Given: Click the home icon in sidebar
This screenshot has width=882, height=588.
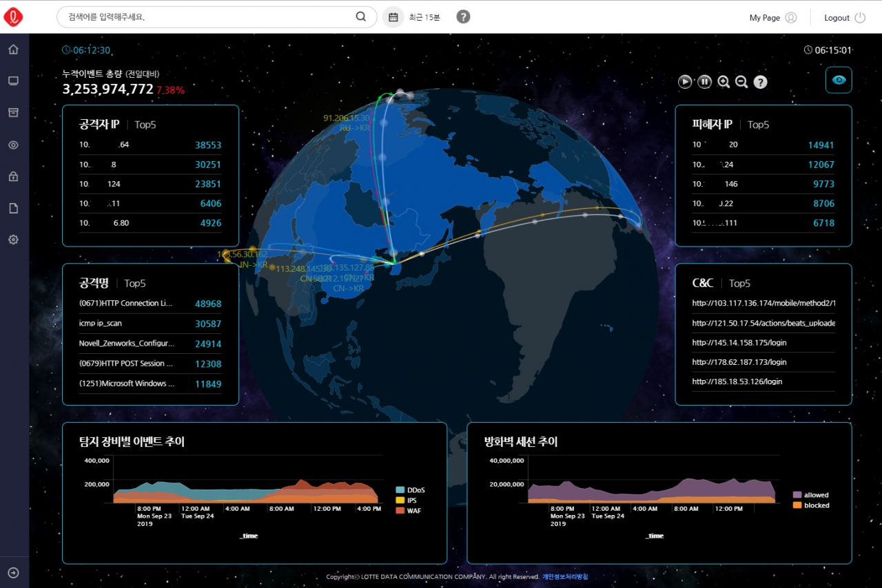Looking at the screenshot, I should pos(13,50).
